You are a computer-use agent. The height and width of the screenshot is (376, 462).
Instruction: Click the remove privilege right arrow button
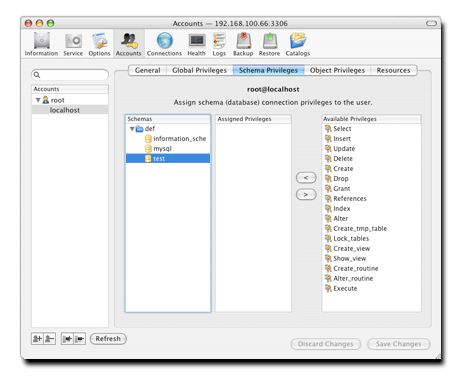(x=306, y=194)
